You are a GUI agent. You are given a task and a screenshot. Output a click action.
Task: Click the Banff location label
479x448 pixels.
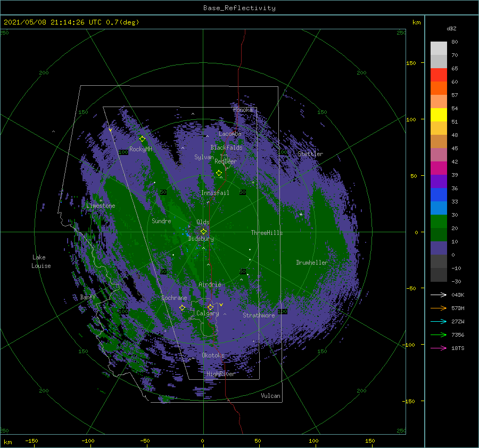(x=88, y=297)
